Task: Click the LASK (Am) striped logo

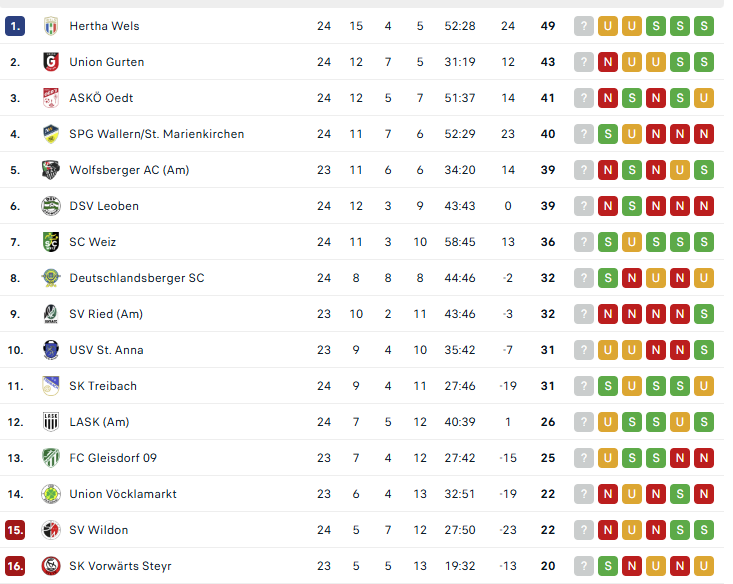Action: (51, 422)
